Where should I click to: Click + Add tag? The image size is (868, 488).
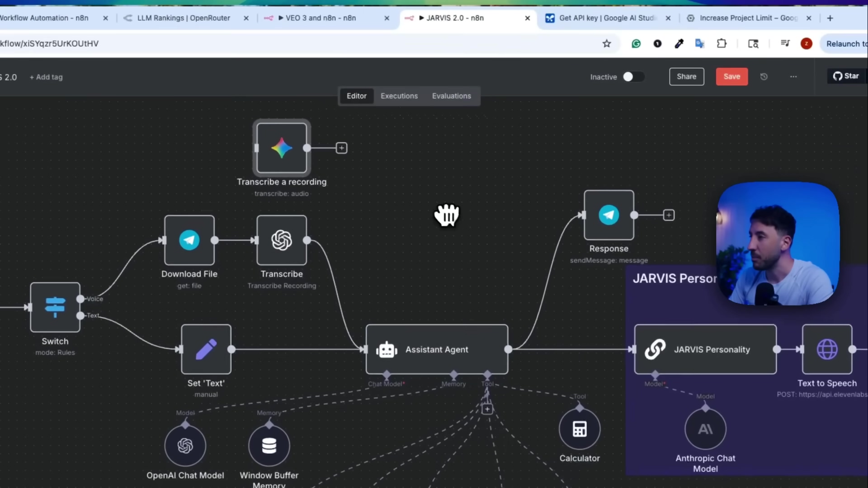click(46, 77)
